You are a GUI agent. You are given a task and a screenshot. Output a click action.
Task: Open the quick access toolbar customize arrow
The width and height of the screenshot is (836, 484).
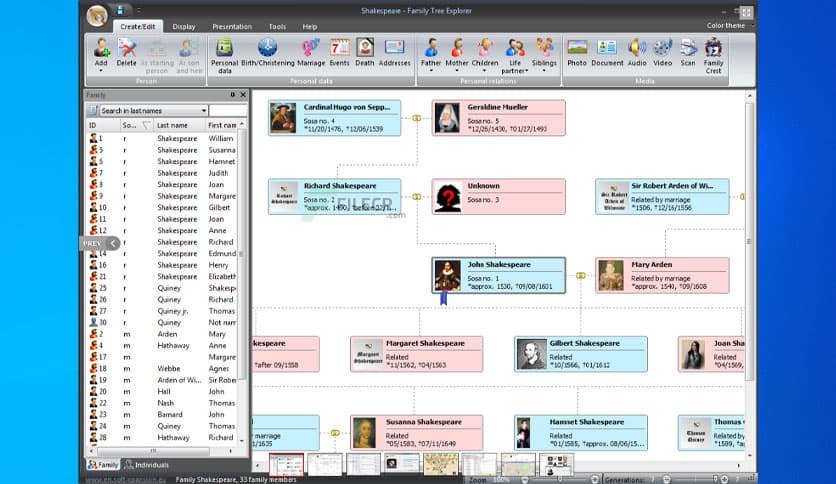(x=139, y=10)
